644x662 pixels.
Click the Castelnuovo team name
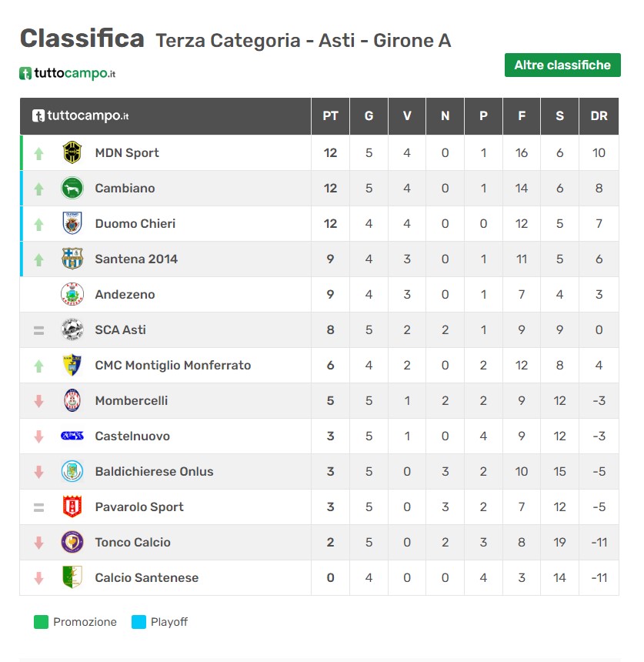point(132,436)
